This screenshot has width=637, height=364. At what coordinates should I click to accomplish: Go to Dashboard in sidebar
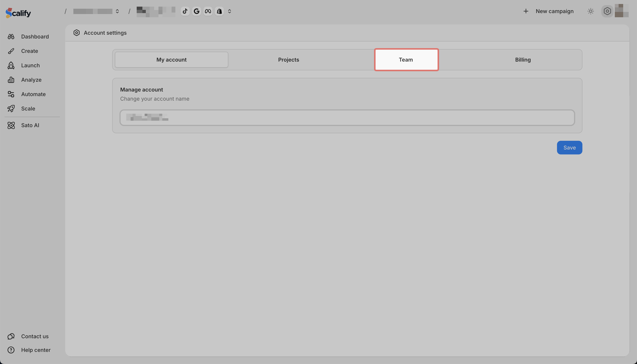(x=35, y=37)
